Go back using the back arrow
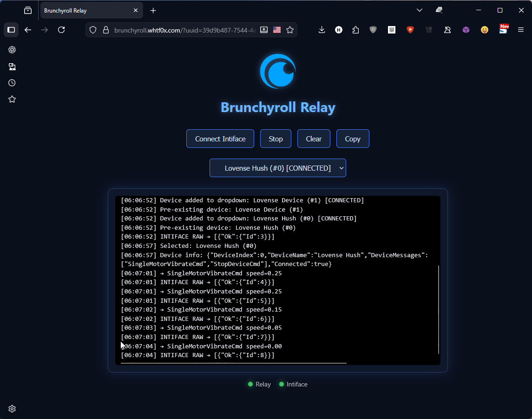 click(x=28, y=30)
